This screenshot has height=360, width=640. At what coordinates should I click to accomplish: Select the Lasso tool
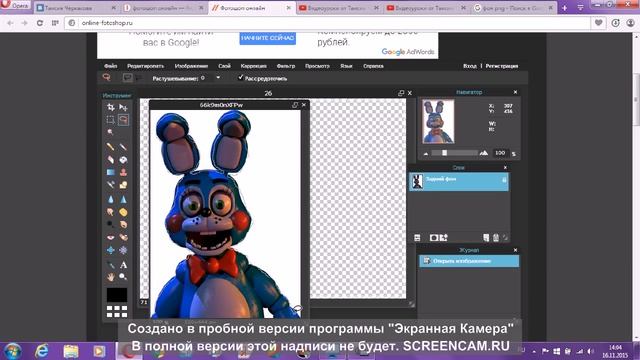pos(123,120)
